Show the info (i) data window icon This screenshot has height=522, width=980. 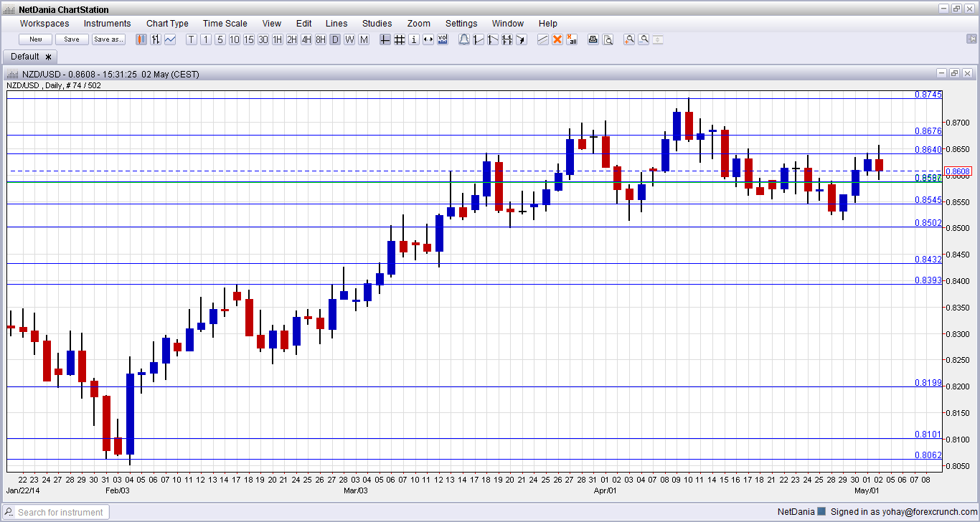pyautogui.click(x=414, y=39)
